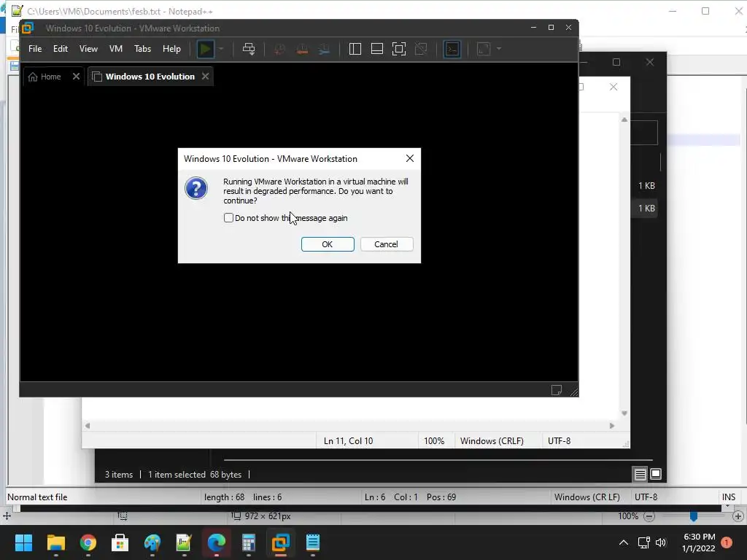
Task: Open Notepad++ from the taskbar
Action: [x=184, y=542]
